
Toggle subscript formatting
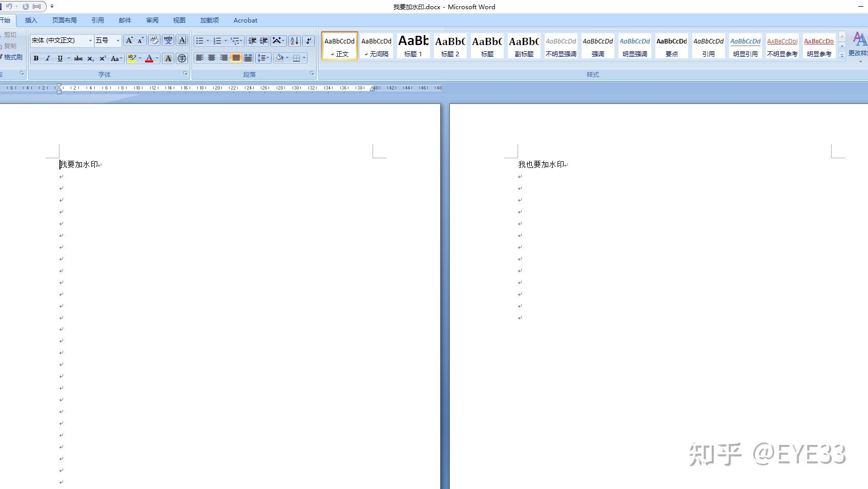91,58
